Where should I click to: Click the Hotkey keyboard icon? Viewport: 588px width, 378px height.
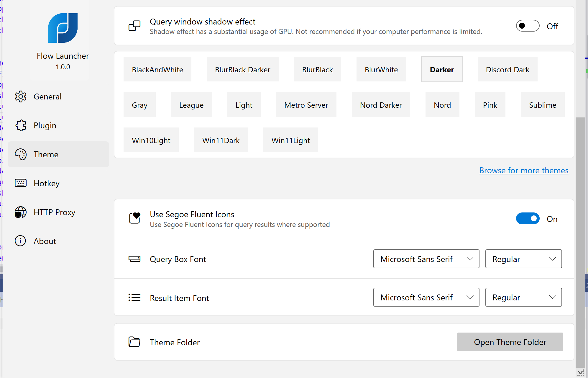click(x=21, y=183)
